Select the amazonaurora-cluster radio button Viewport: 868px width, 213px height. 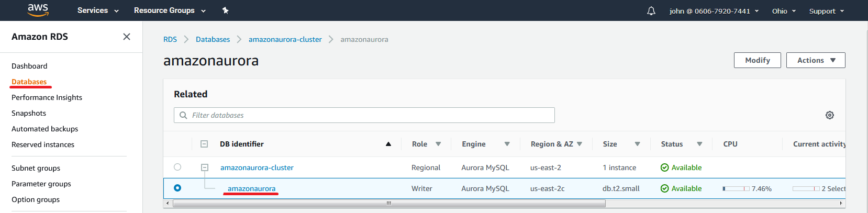pos(177,167)
